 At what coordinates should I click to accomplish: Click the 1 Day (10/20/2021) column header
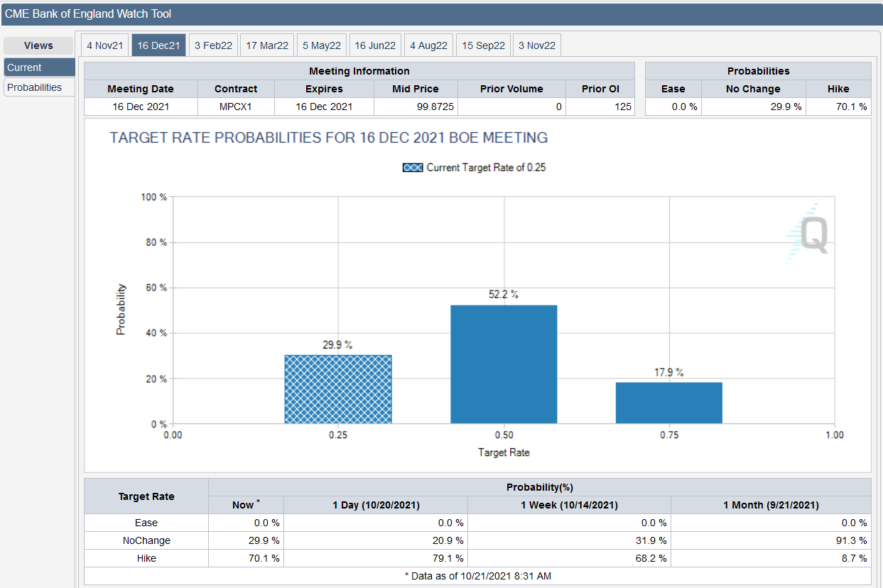[376, 505]
